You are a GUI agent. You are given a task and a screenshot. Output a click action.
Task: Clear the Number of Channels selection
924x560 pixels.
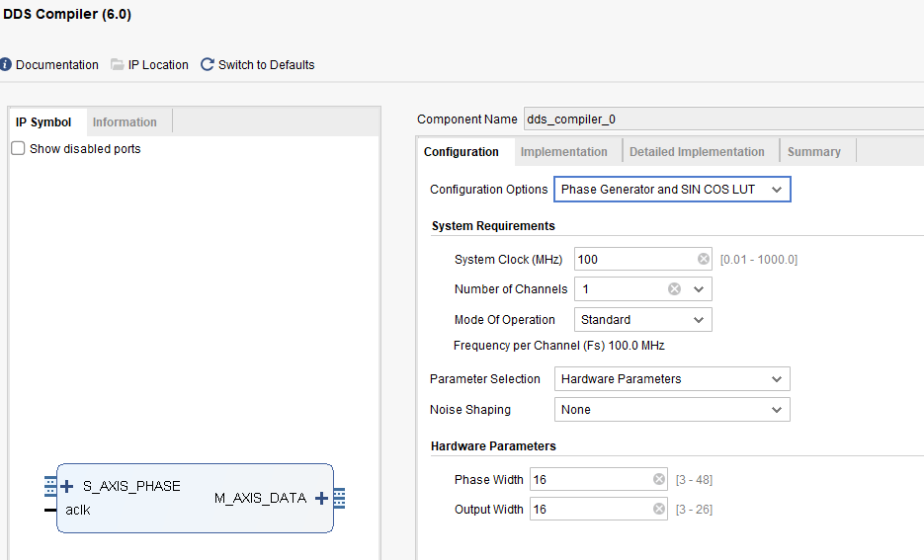tap(674, 289)
